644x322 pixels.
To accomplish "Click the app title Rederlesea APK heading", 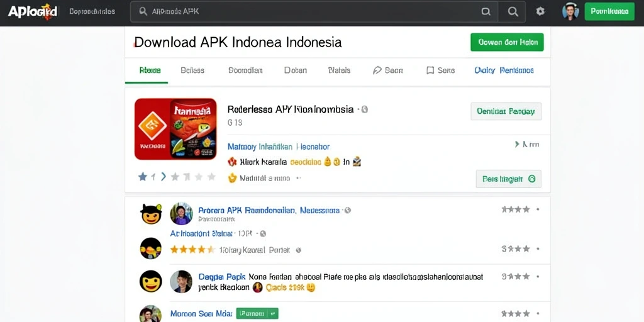I will tap(291, 109).
